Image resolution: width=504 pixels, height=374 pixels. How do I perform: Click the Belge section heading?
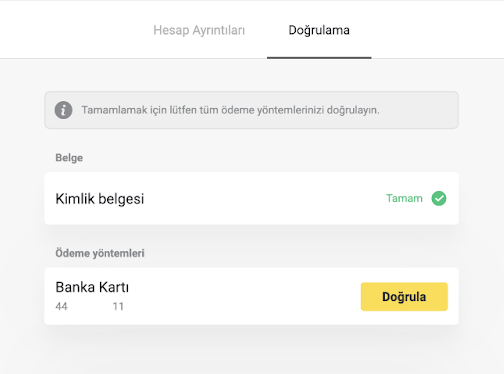click(69, 158)
